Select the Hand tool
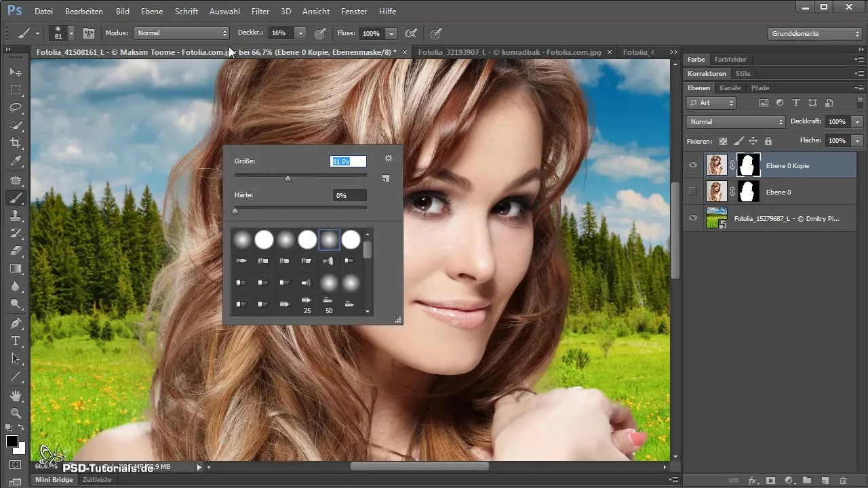 pos(16,396)
